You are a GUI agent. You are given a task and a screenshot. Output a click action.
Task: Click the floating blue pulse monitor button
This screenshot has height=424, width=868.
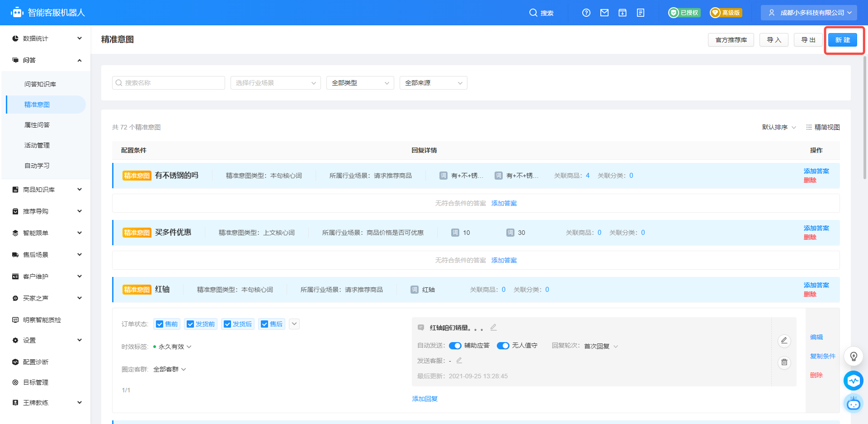[x=854, y=381]
